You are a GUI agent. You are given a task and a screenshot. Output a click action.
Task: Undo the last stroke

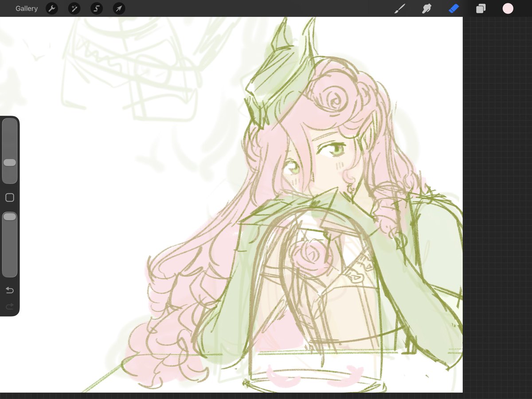click(x=10, y=290)
